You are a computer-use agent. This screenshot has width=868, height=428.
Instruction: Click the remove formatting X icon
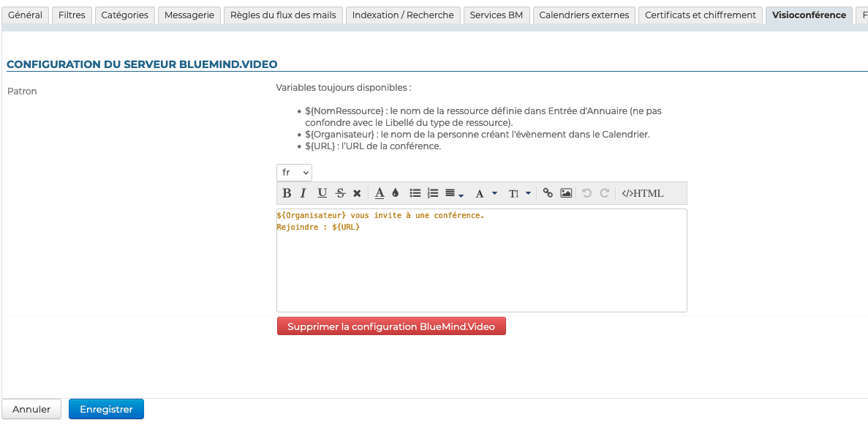point(357,193)
